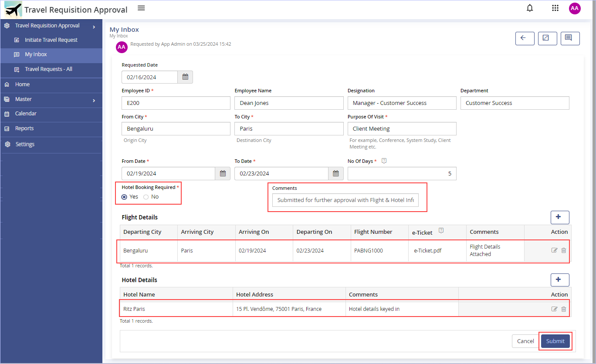Expand the Master sidebar menu
The height and width of the screenshot is (364, 596).
51,99
